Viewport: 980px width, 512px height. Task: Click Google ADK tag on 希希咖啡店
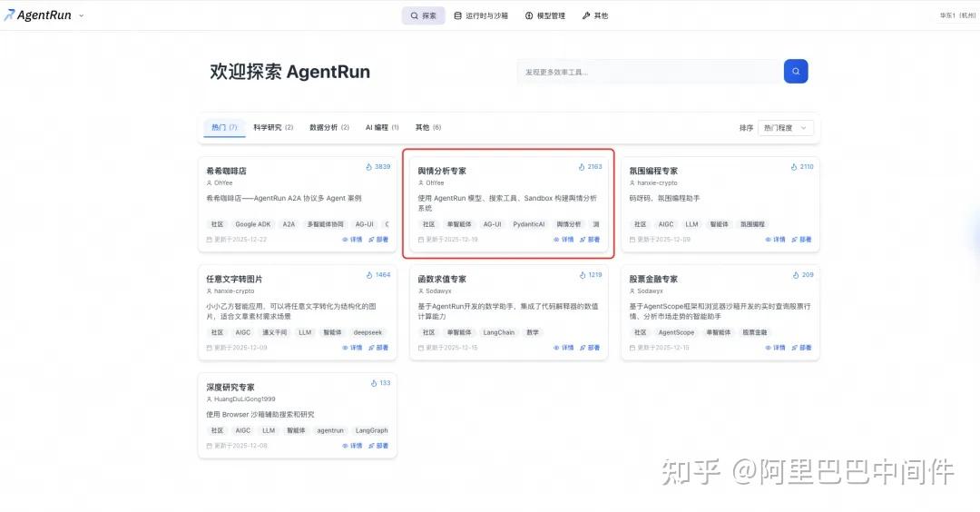tap(253, 224)
